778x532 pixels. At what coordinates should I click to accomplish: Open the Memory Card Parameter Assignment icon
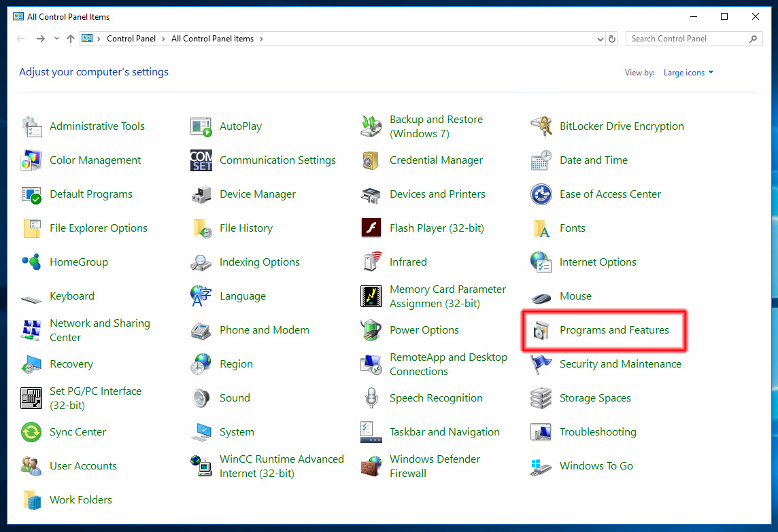pyautogui.click(x=371, y=296)
